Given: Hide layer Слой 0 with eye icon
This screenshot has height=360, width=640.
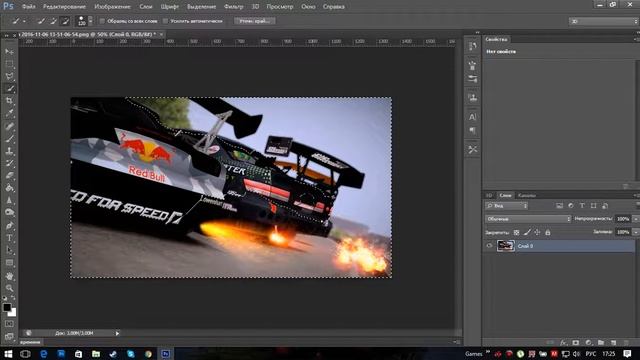Looking at the screenshot, I should coord(489,246).
